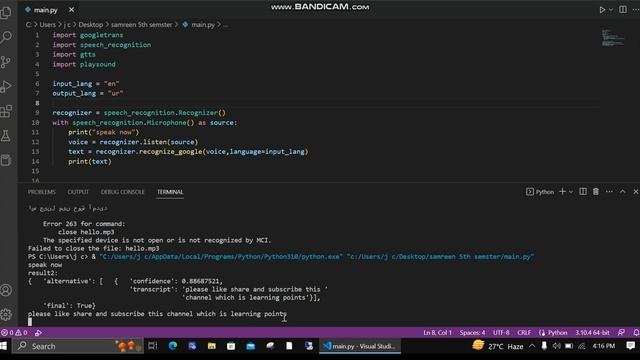Maximize the panel with the up chevron
This screenshot has width=640, height=360.
(622, 191)
